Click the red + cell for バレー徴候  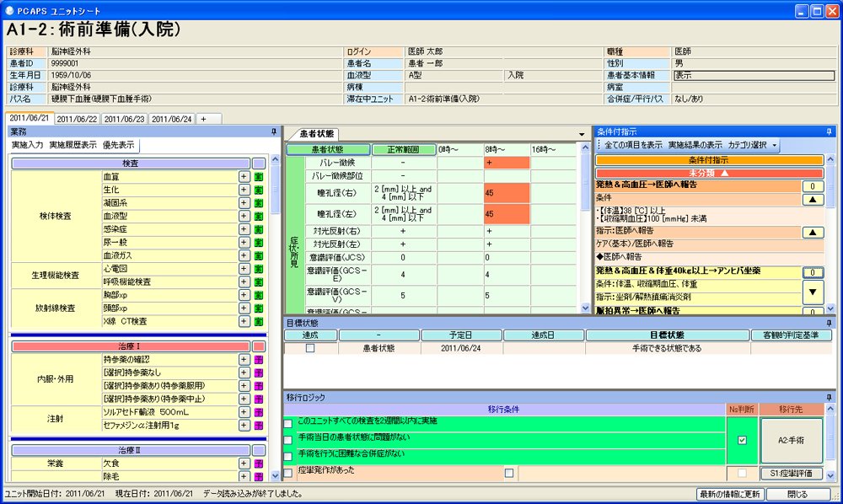(x=507, y=163)
